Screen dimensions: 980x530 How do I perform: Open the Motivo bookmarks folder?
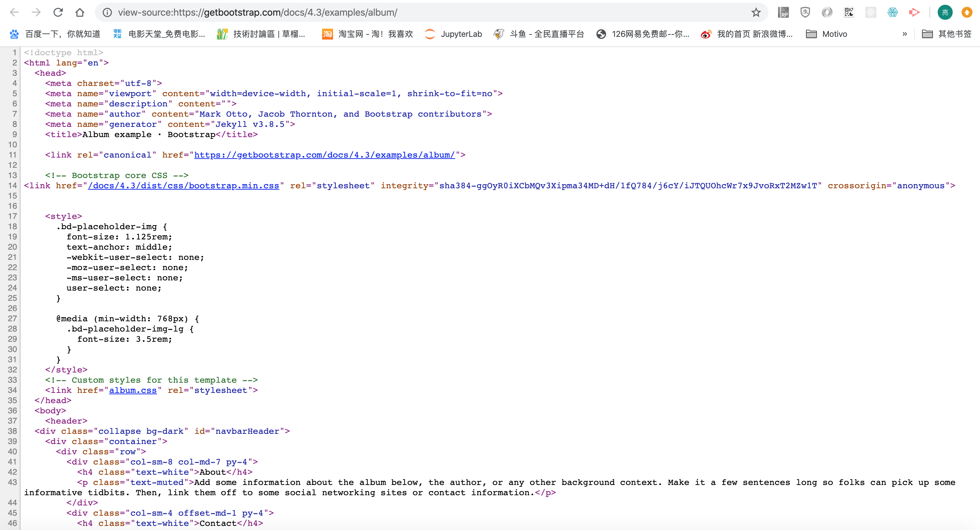click(827, 34)
